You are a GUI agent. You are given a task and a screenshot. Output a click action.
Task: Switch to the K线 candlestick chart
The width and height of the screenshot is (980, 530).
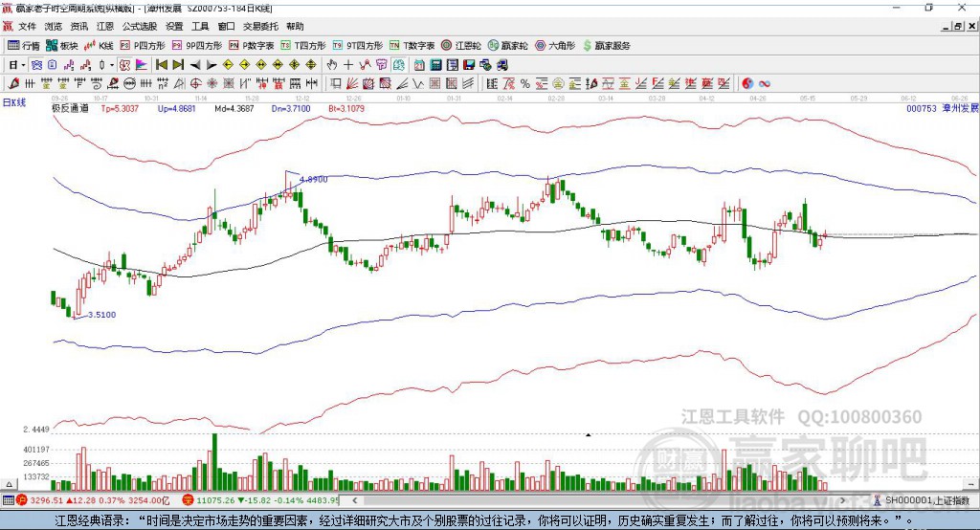(100, 46)
